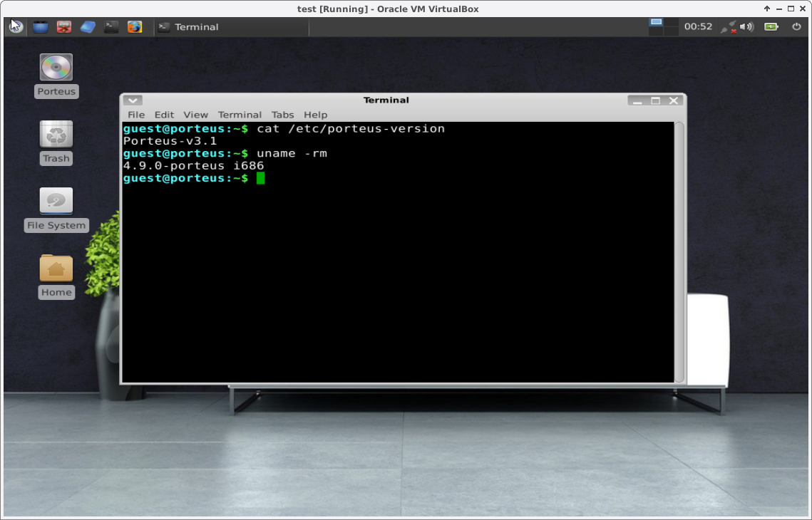Screen dimensions: 812x520
Task: Minimize the VirtualBox window
Action: (779, 9)
